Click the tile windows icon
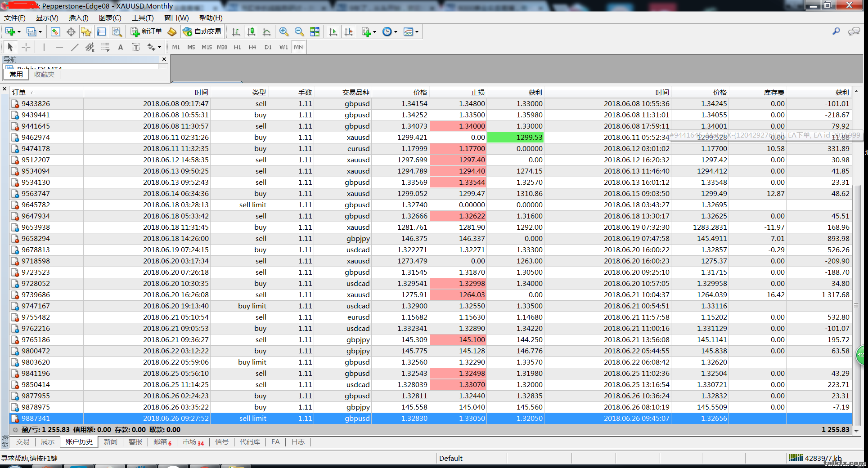This screenshot has width=868, height=468. coord(315,31)
